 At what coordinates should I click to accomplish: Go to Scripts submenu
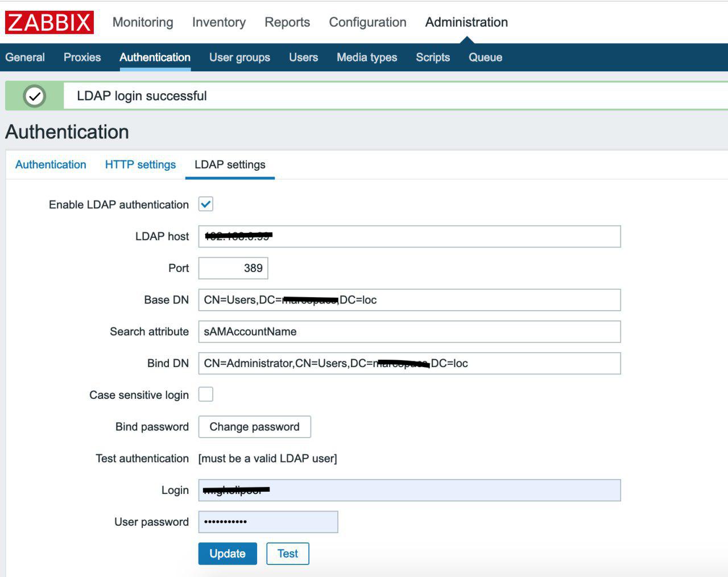(x=433, y=57)
